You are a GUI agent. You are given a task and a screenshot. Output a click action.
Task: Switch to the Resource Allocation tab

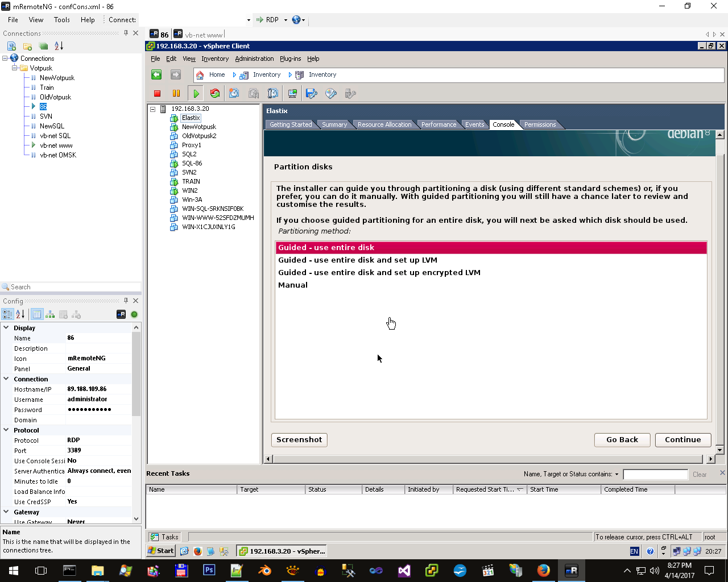pos(384,124)
